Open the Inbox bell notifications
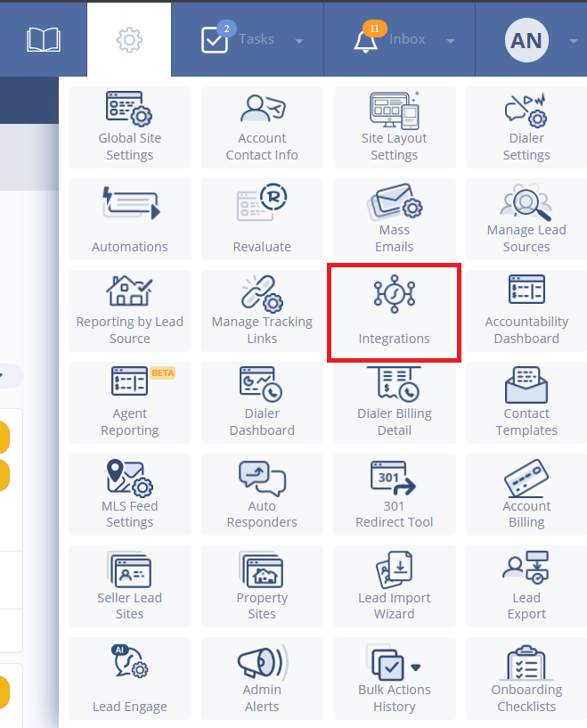587x728 pixels. coord(366,41)
